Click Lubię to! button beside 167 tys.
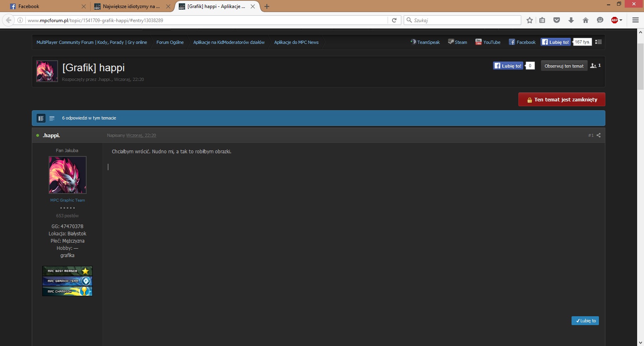The image size is (644, 346). coord(555,42)
